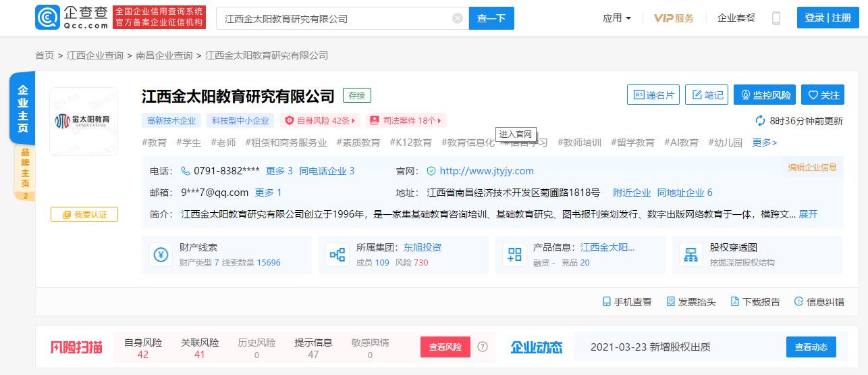Viewport: 868px width, 375px height.
Task: Click 查看动态 button
Action: 811,347
